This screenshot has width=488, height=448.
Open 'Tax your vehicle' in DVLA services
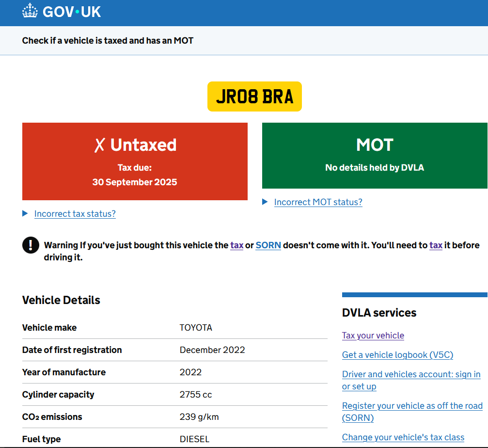click(373, 336)
